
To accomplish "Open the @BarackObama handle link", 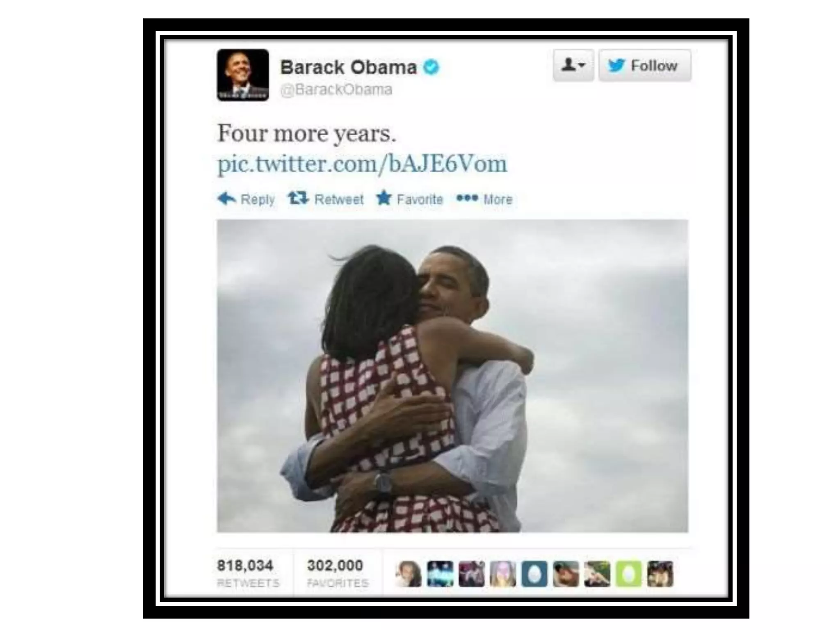I will coord(336,89).
